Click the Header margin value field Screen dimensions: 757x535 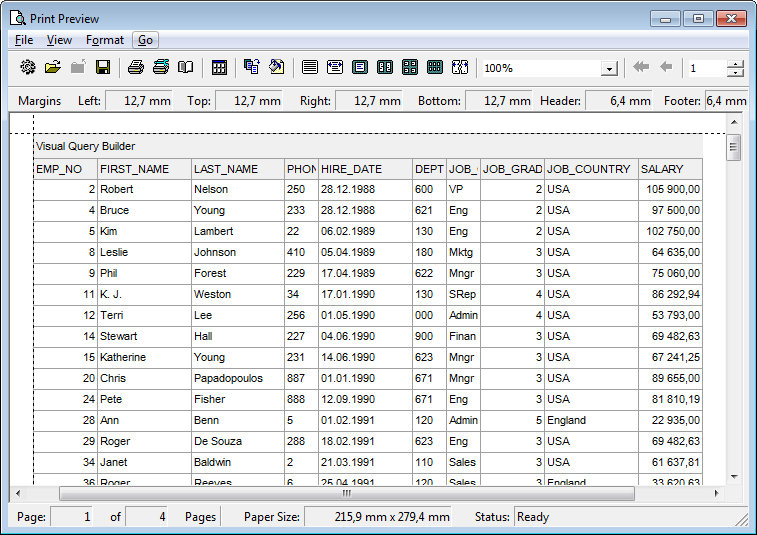pyautogui.click(x=618, y=101)
